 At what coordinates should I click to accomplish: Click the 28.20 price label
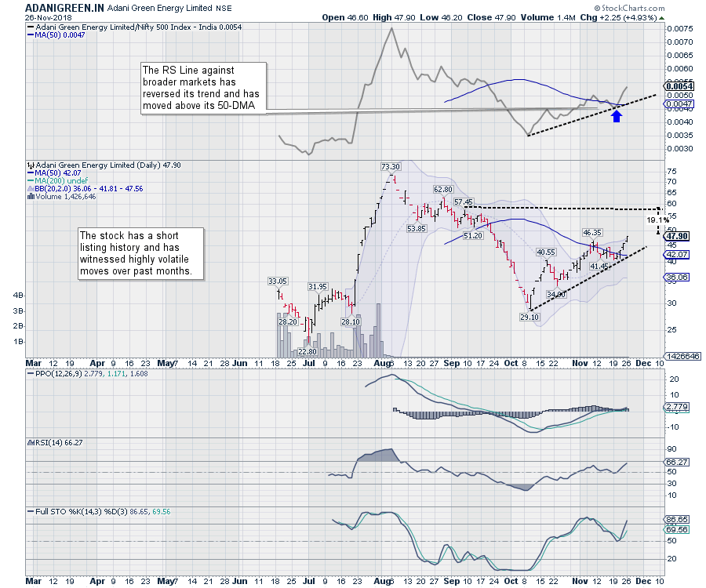pyautogui.click(x=288, y=322)
